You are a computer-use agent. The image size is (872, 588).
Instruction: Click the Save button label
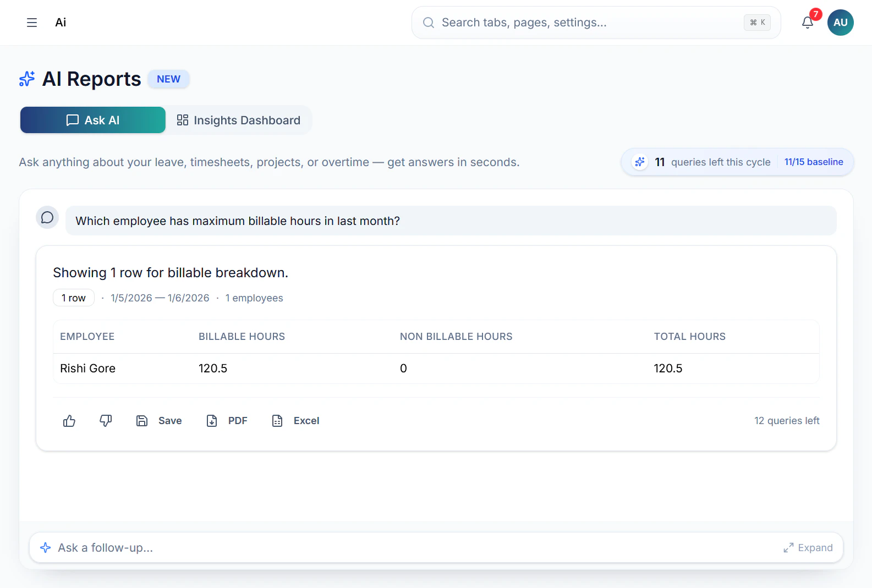170,421
